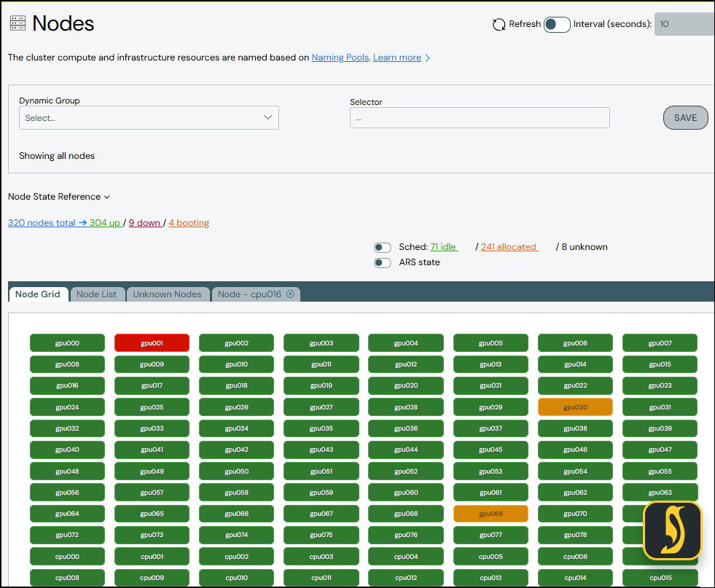The width and height of the screenshot is (715, 588).
Task: Select the gpu000 node tile
Action: click(x=68, y=342)
